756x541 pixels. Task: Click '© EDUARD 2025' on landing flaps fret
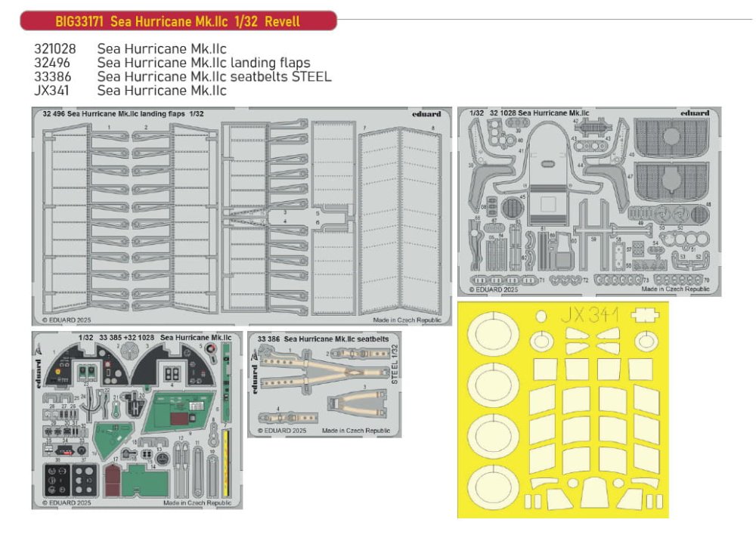(x=66, y=320)
